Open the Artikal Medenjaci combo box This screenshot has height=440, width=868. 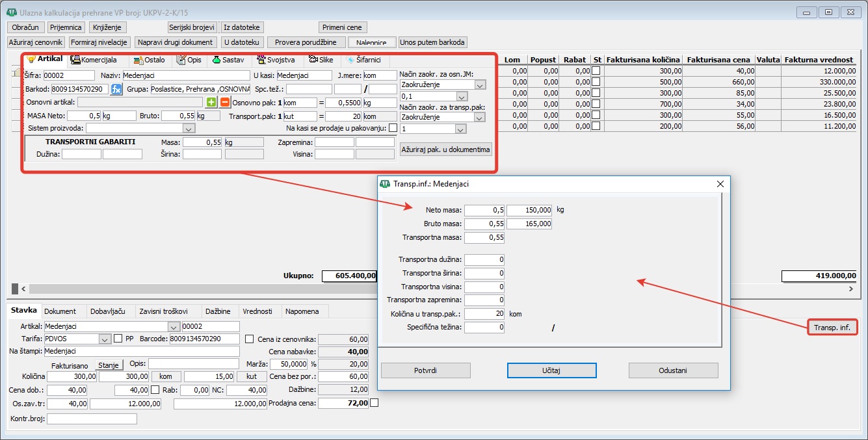pos(112,326)
